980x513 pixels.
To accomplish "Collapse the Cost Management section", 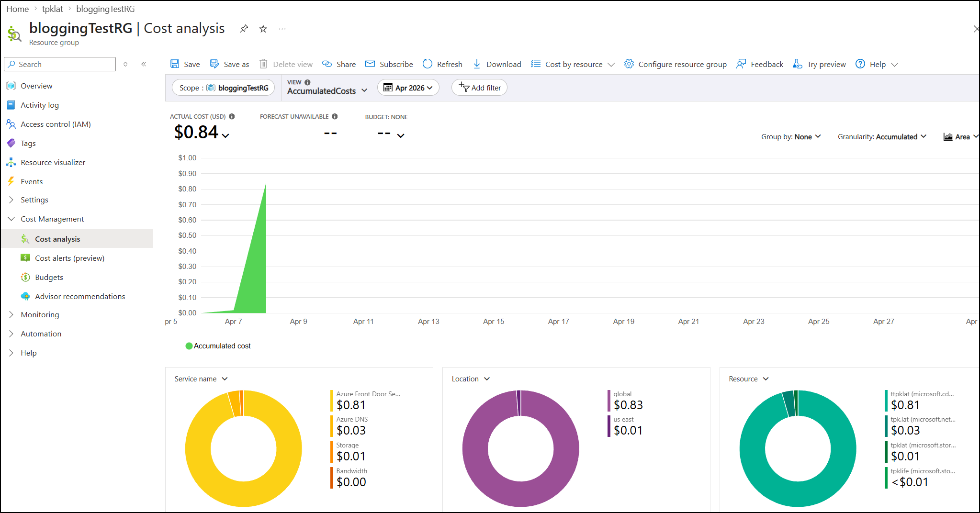I will [11, 219].
